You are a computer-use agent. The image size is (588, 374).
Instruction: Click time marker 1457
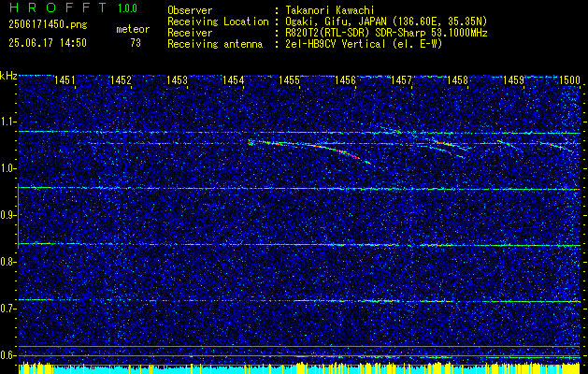401,79
